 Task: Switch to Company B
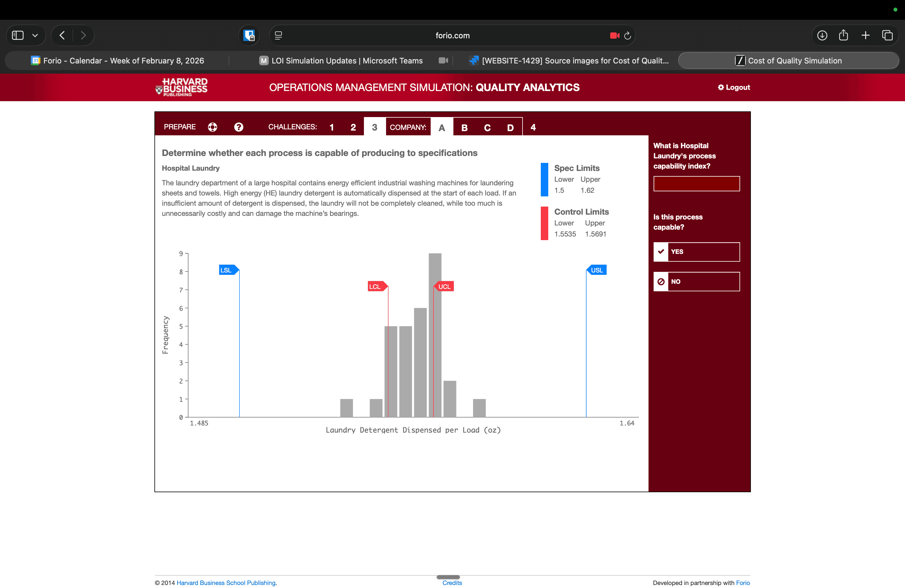point(464,127)
